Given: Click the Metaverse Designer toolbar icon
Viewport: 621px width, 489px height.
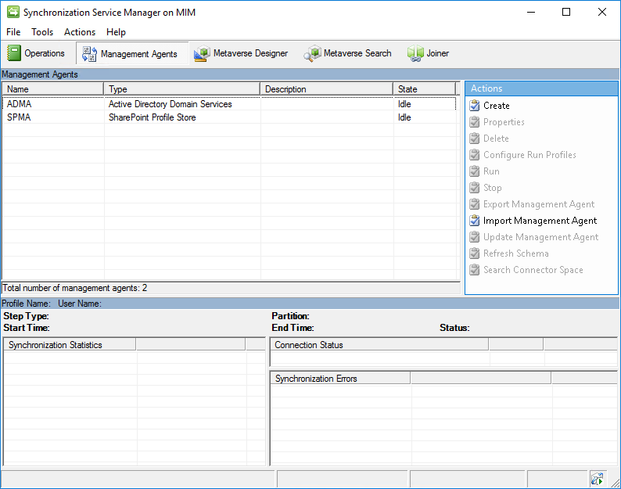Looking at the screenshot, I should tap(202, 53).
